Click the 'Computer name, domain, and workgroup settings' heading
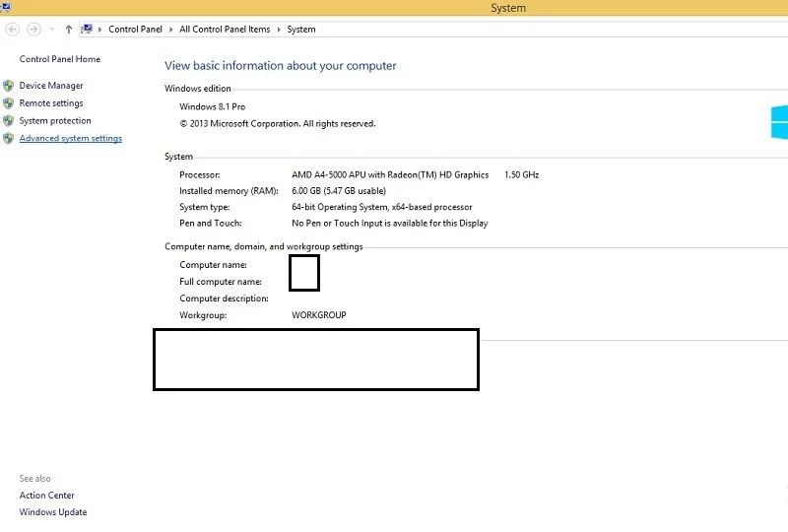 tap(263, 247)
